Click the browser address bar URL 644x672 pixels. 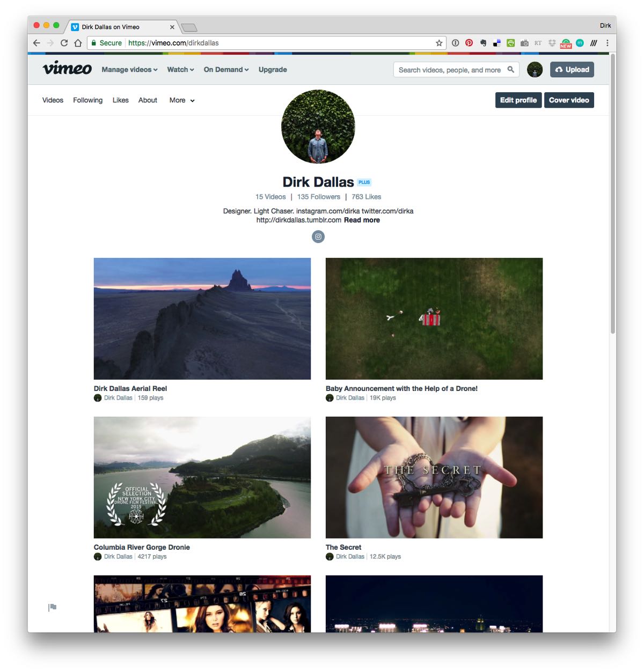(173, 43)
